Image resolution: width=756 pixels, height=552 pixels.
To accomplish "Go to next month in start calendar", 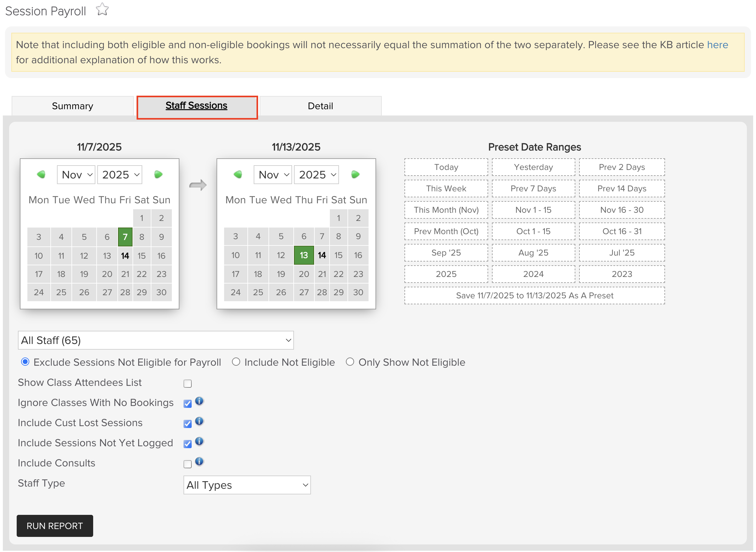I will [x=158, y=174].
